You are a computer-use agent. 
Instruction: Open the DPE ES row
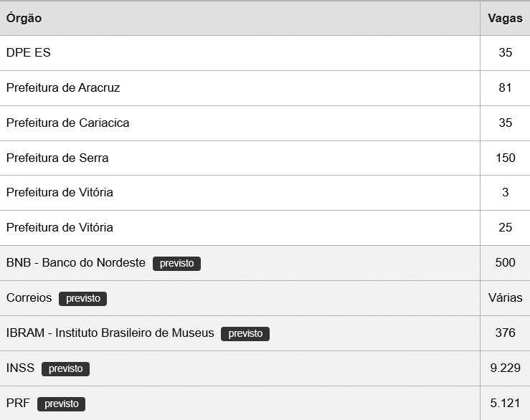pos(29,53)
